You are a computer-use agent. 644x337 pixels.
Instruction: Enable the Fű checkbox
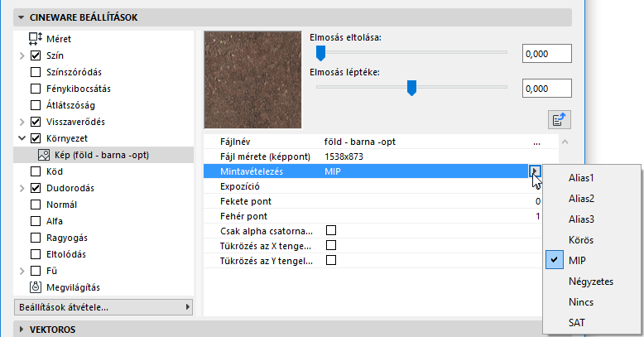pyautogui.click(x=36, y=271)
